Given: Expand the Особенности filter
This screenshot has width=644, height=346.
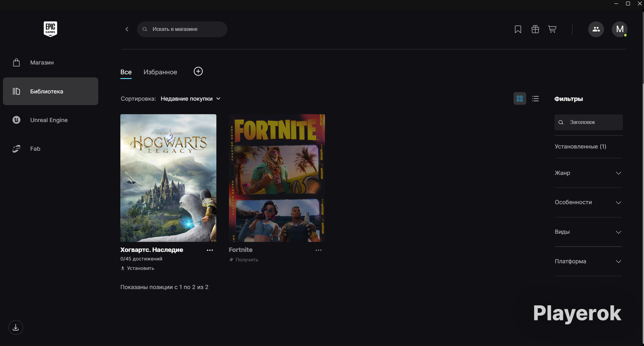Looking at the screenshot, I should (588, 202).
